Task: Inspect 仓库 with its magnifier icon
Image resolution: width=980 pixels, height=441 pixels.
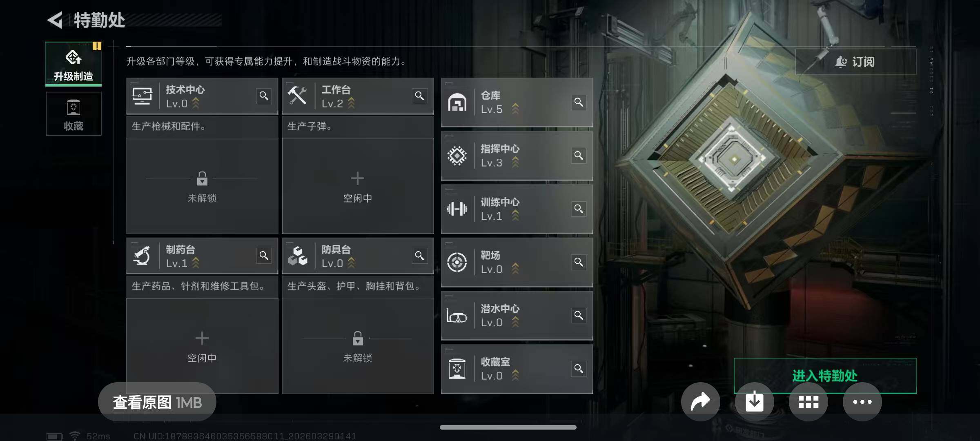Action: coord(579,102)
